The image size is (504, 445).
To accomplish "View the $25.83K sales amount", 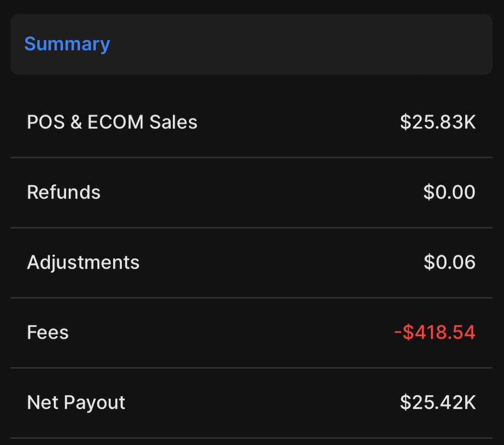I will (438, 122).
